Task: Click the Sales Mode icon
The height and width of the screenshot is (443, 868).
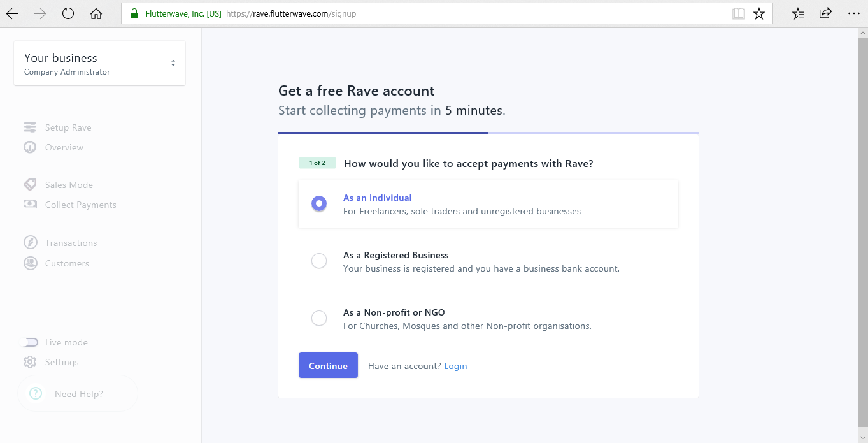Action: tap(29, 184)
